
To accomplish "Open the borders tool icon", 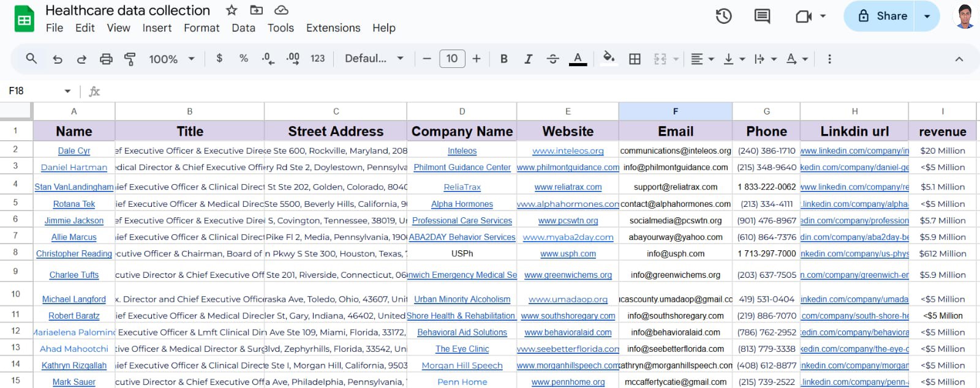I will 635,59.
